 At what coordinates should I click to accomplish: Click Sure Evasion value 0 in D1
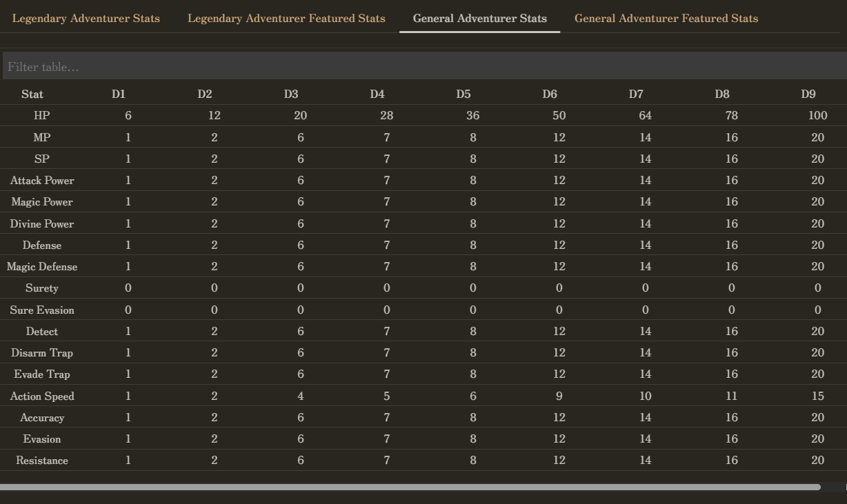128,310
